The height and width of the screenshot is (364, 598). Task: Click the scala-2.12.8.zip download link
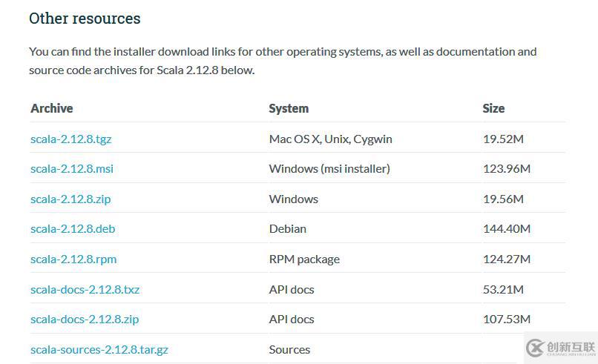[70, 199]
